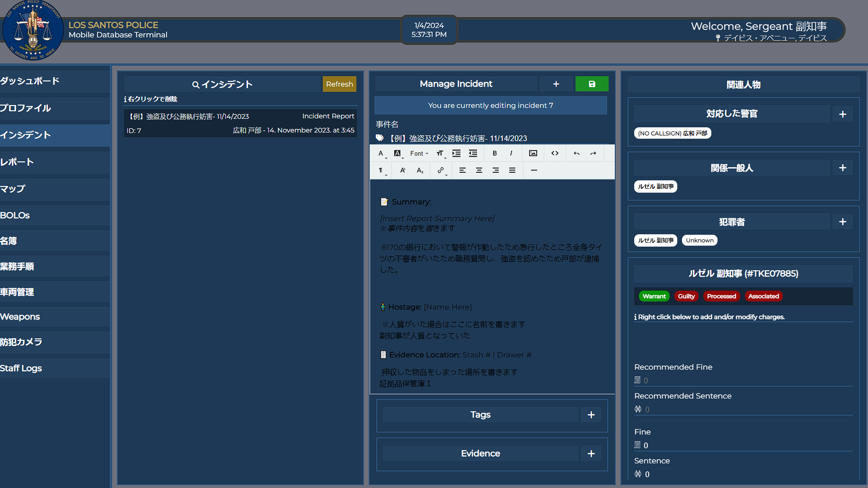The image size is (868, 488).
Task: Save the incident with the green save icon
Action: [x=592, y=84]
